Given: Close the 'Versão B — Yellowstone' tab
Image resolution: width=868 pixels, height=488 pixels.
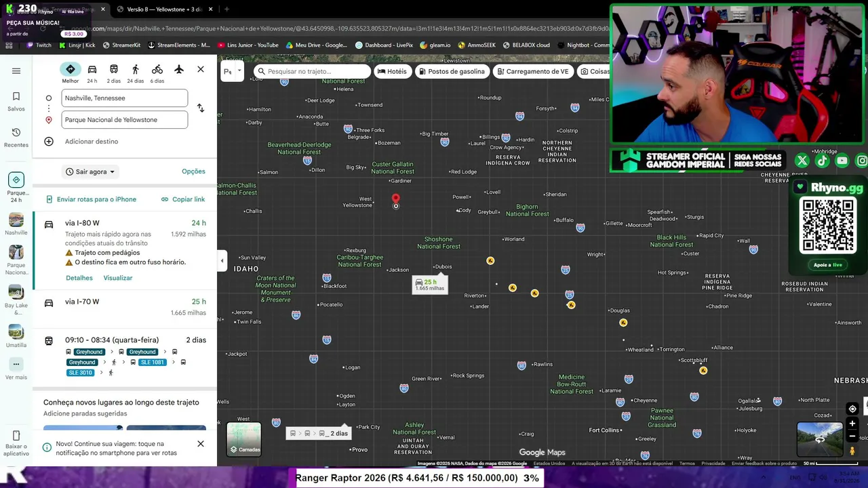Looking at the screenshot, I should click(211, 9).
